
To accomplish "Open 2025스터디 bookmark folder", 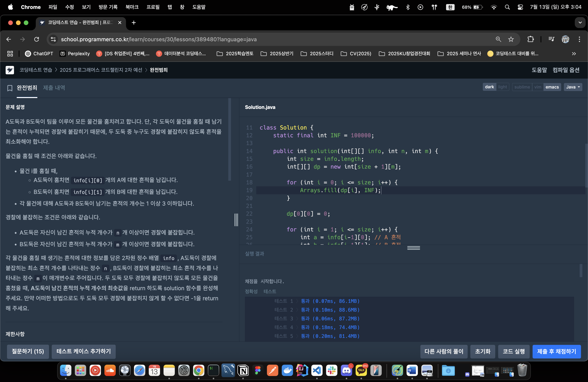I will pos(317,54).
